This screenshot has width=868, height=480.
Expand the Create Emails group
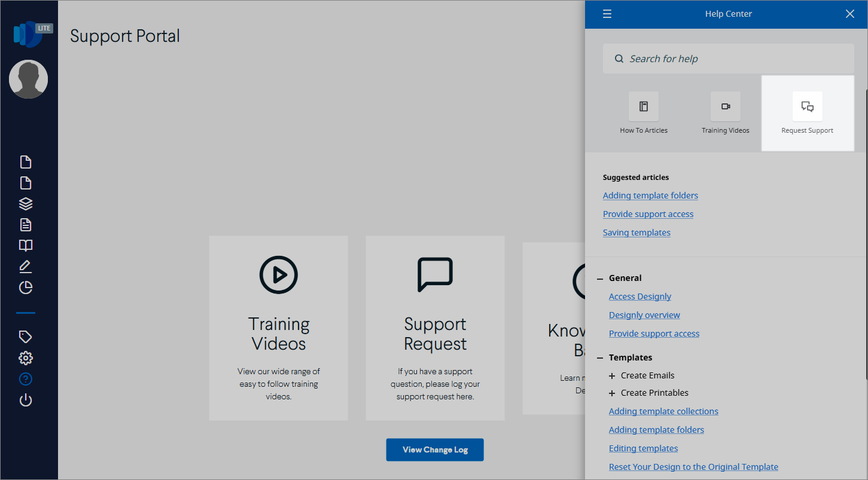(x=612, y=376)
